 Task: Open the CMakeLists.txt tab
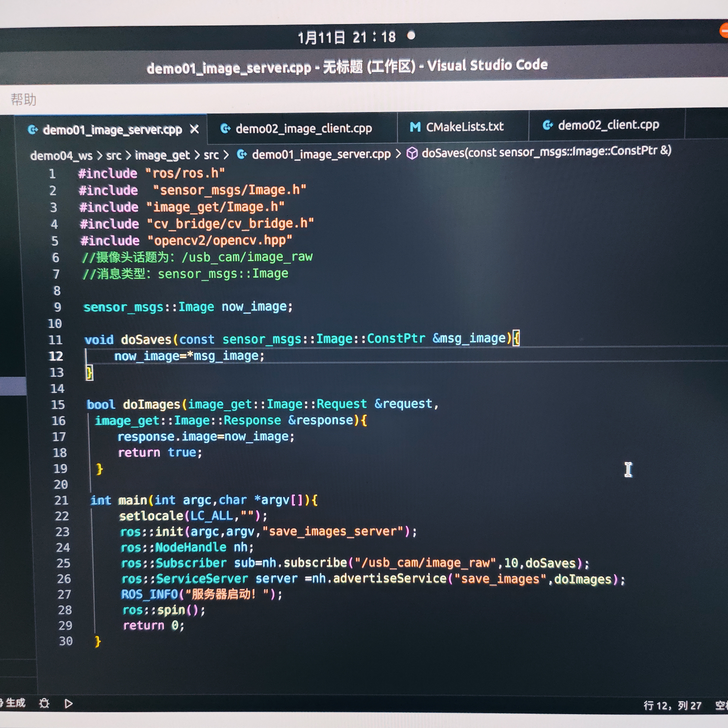click(x=464, y=127)
